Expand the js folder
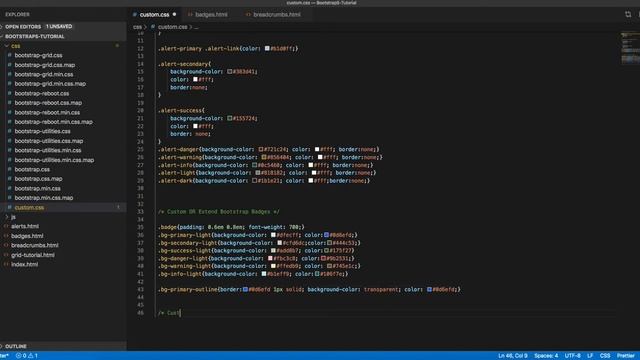Image resolution: width=640 pixels, height=360 pixels. point(63,217)
